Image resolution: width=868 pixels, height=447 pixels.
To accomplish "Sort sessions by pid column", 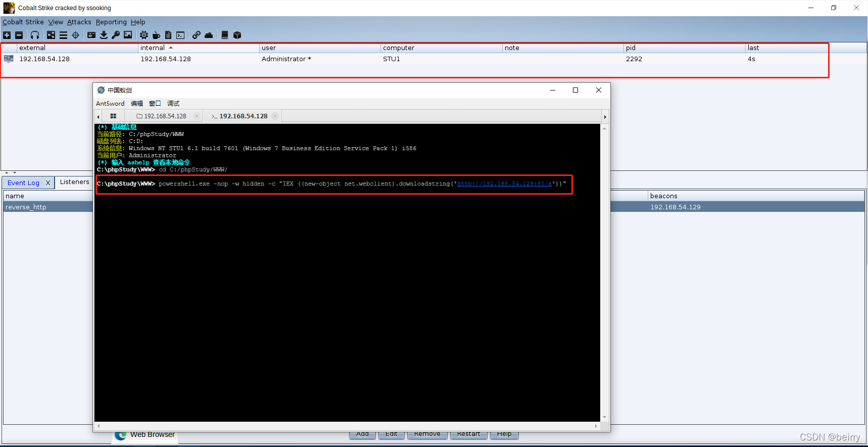I will click(684, 48).
